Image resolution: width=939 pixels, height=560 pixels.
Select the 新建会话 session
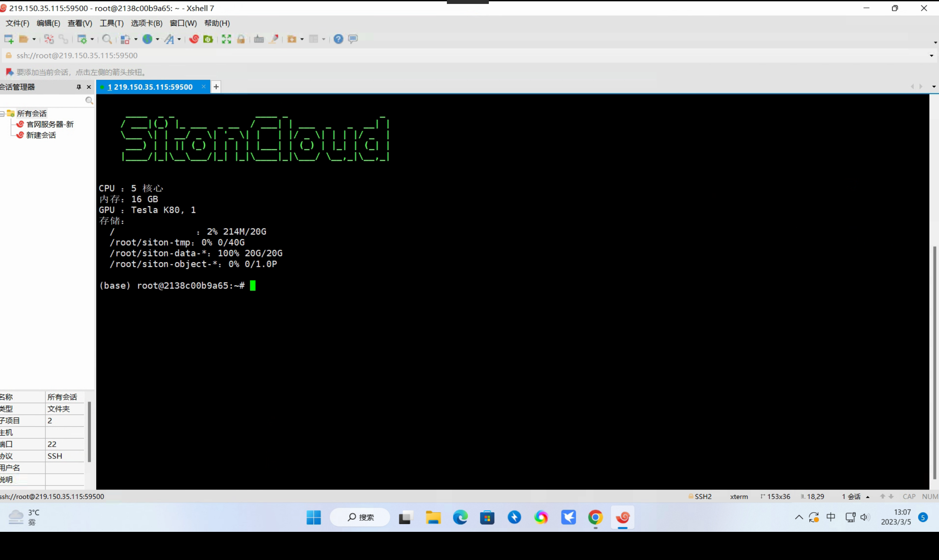[41, 135]
